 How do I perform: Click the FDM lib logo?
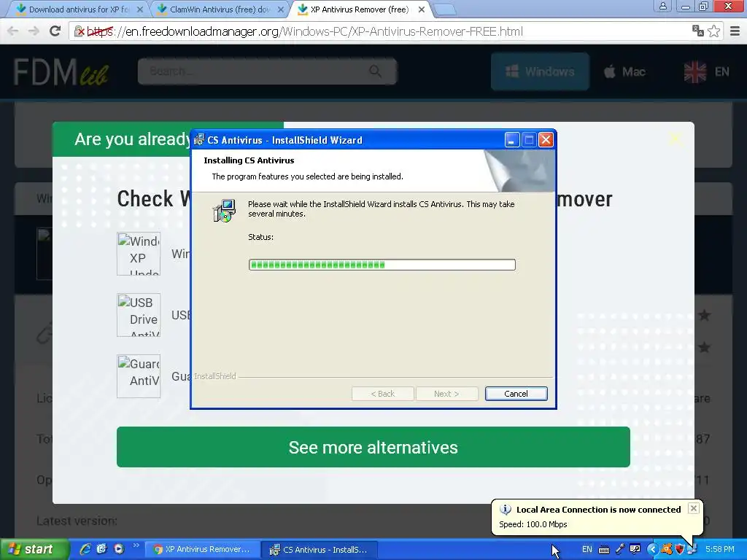(x=61, y=72)
